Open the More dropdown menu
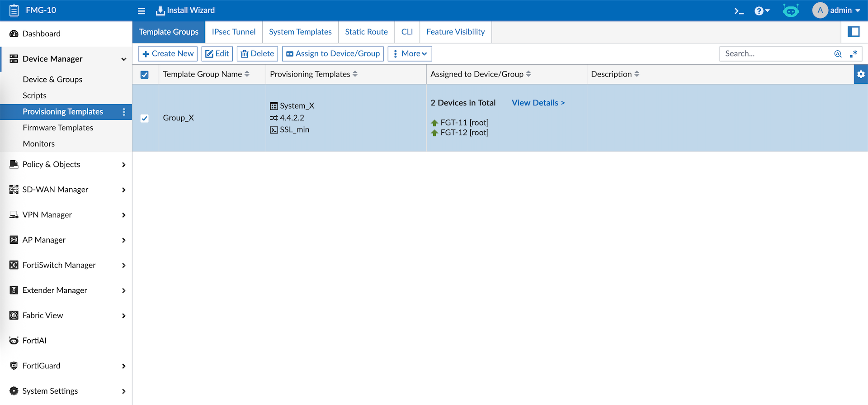Viewport: 868px width, 405px height. point(410,54)
